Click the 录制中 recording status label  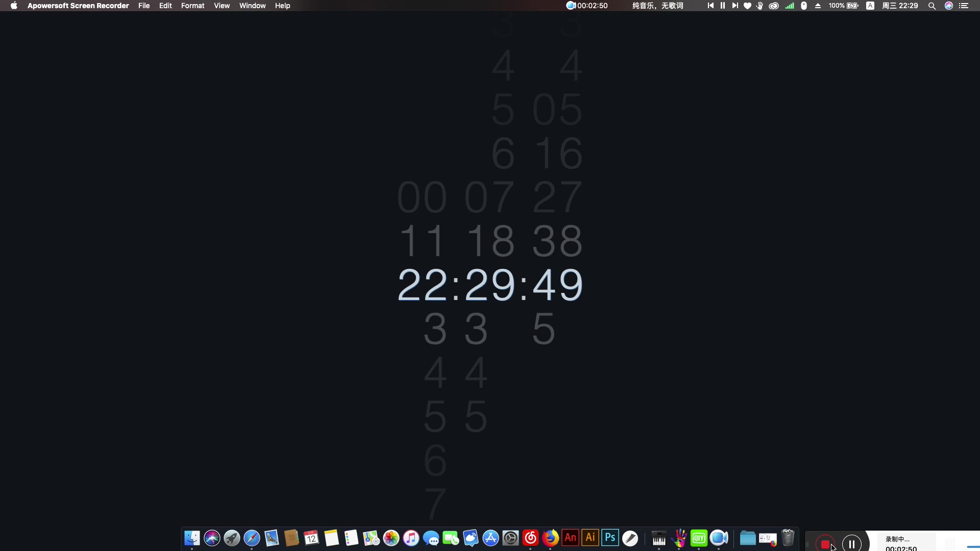click(x=897, y=539)
